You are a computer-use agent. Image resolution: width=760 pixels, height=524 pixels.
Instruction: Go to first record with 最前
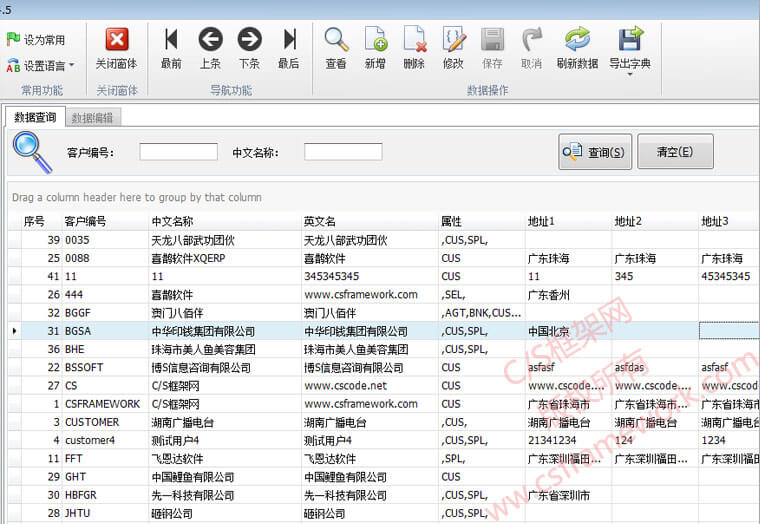pyautogui.click(x=171, y=40)
